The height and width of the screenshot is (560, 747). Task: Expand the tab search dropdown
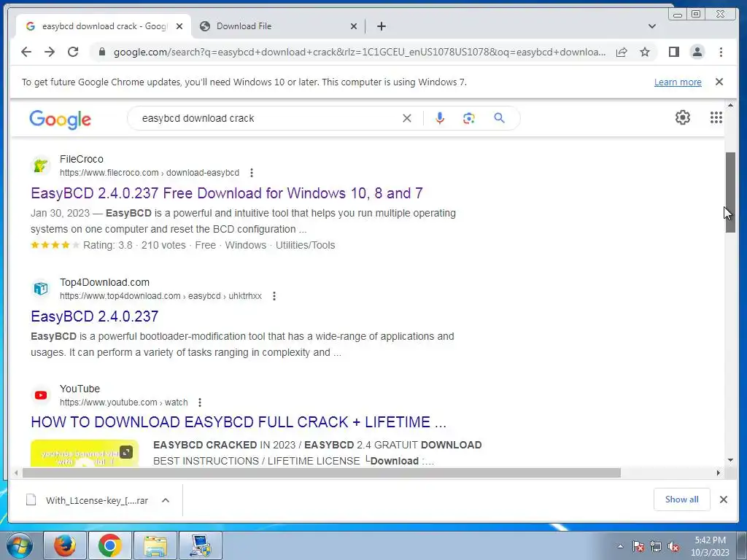[x=652, y=26]
